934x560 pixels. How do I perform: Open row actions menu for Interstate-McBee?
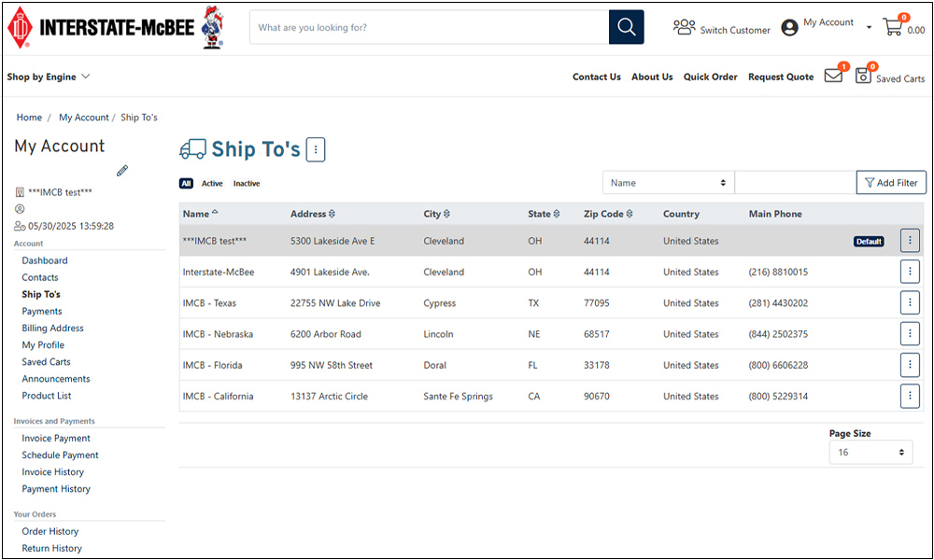(910, 272)
